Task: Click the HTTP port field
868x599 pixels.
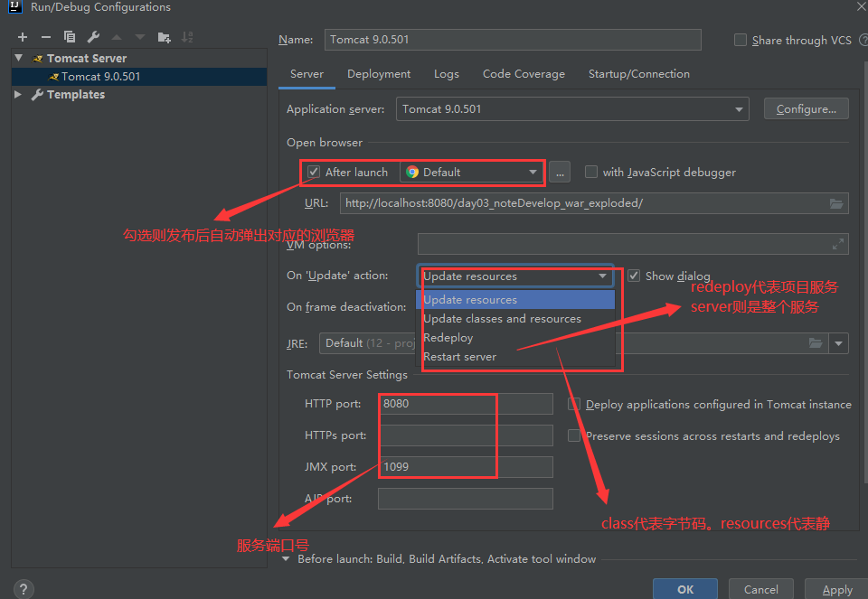Action: pos(466,404)
